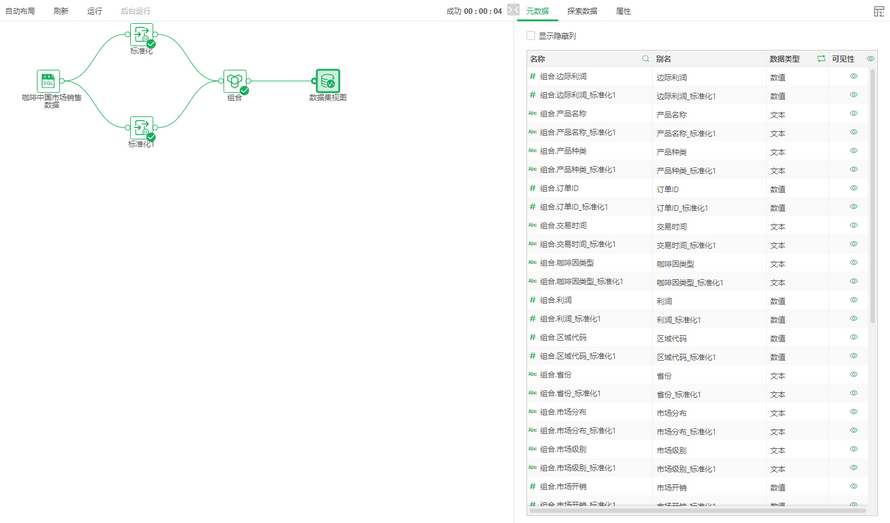Viewport: 890px width, 523px height.
Task: Toggle all visibility from the header eye icon
Action: [x=870, y=58]
